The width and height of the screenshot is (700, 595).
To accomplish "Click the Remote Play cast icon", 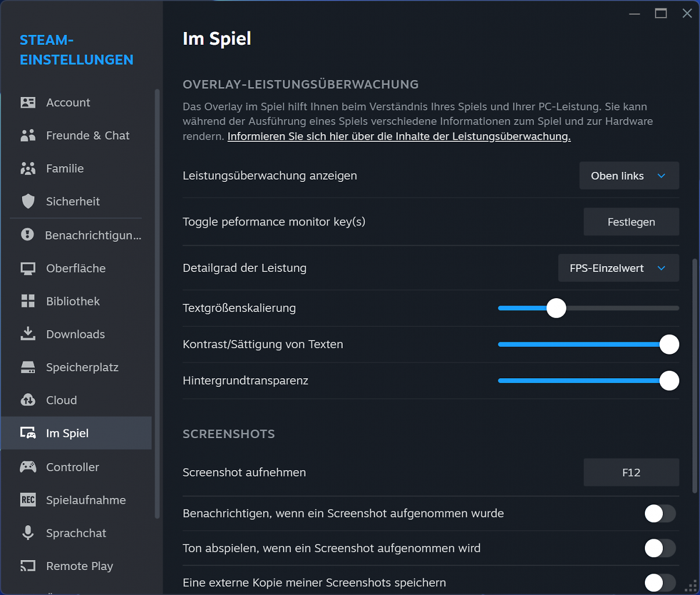I will 28,566.
